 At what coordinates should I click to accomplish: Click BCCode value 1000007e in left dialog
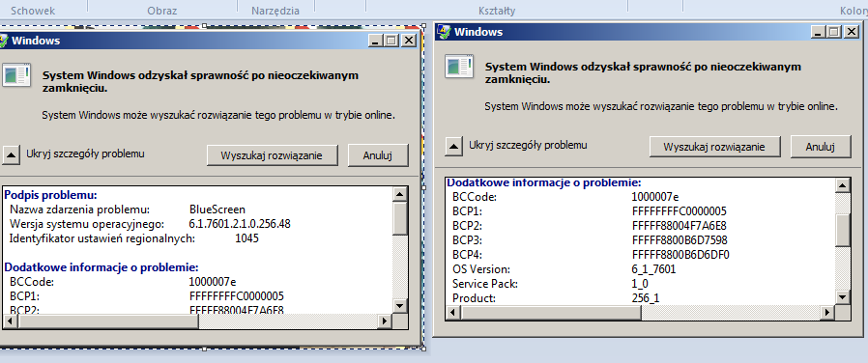(213, 281)
